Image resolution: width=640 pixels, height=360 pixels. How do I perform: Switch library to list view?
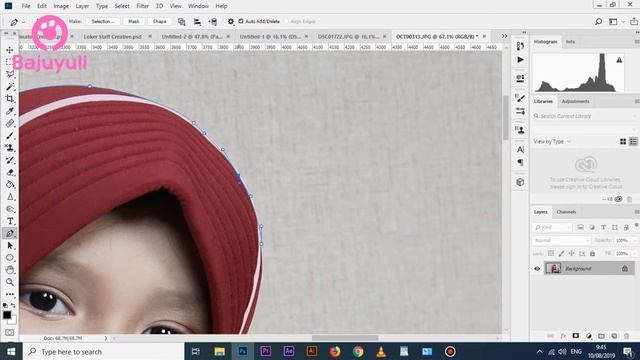click(x=633, y=142)
